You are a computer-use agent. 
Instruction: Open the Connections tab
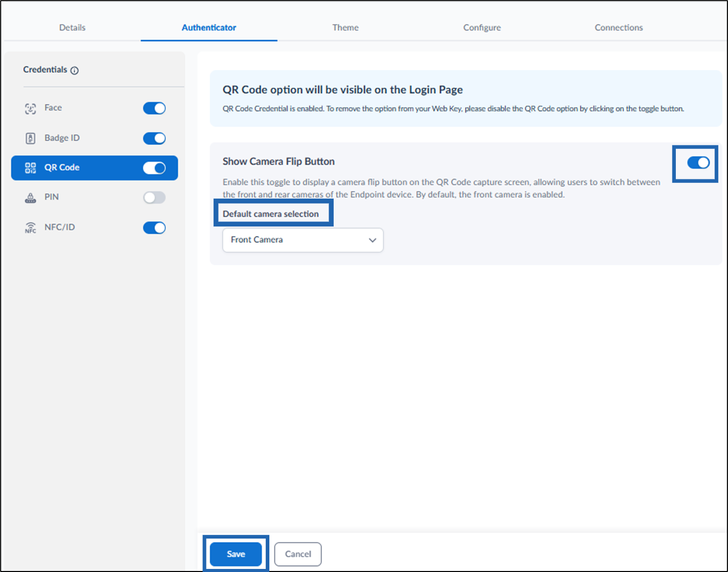tap(619, 27)
